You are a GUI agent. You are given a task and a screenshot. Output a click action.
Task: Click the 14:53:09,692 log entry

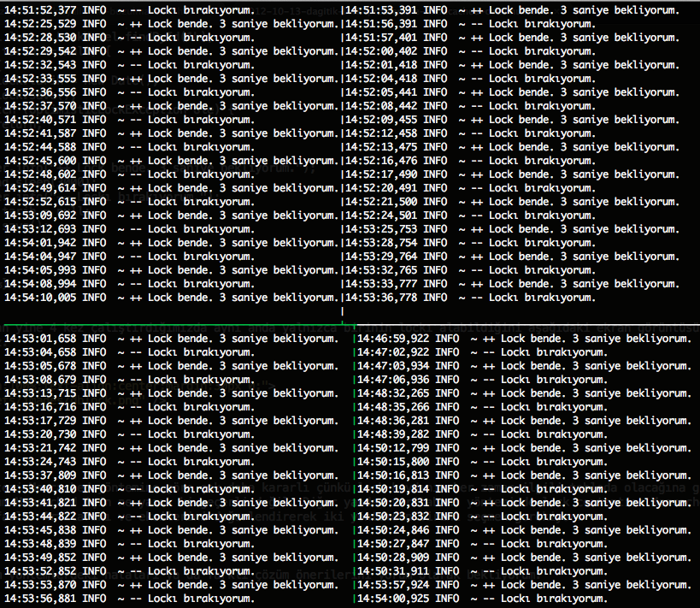tap(172, 215)
